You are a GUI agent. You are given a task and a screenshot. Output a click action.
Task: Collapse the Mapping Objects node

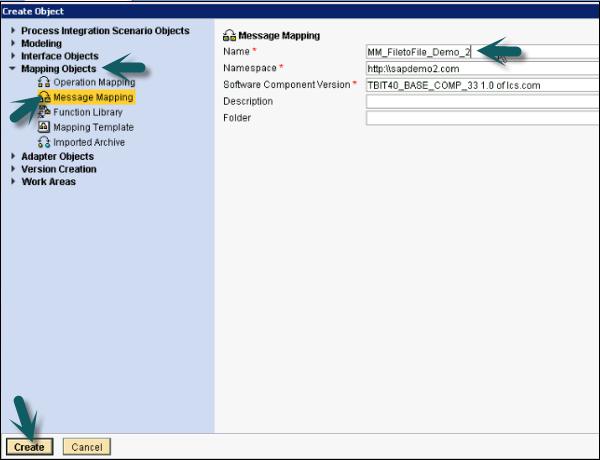click(13, 70)
